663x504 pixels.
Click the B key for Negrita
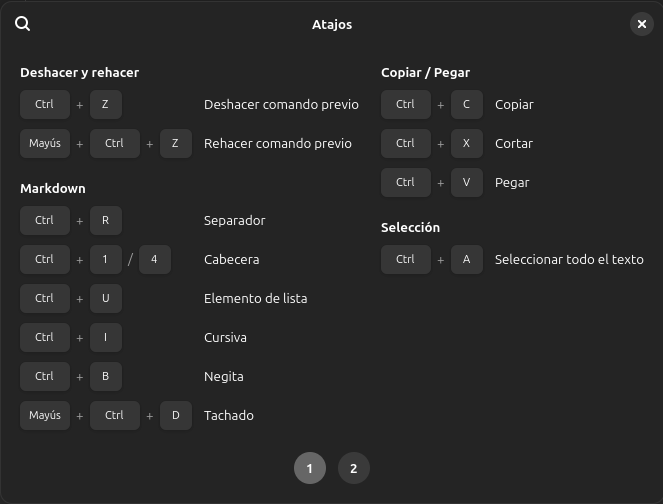pyautogui.click(x=105, y=377)
